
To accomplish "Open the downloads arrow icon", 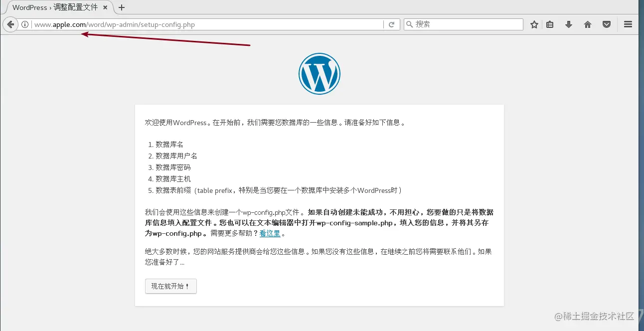I will [x=569, y=24].
